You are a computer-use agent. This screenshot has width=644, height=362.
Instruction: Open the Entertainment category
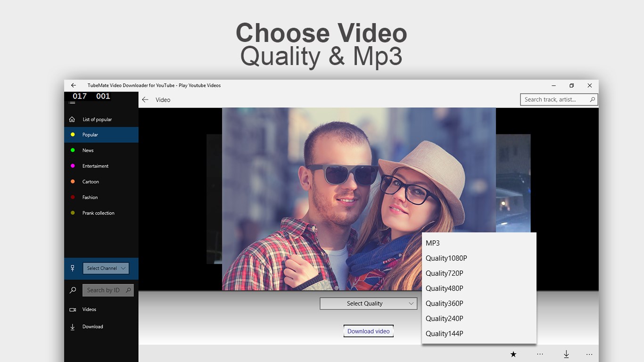95,166
